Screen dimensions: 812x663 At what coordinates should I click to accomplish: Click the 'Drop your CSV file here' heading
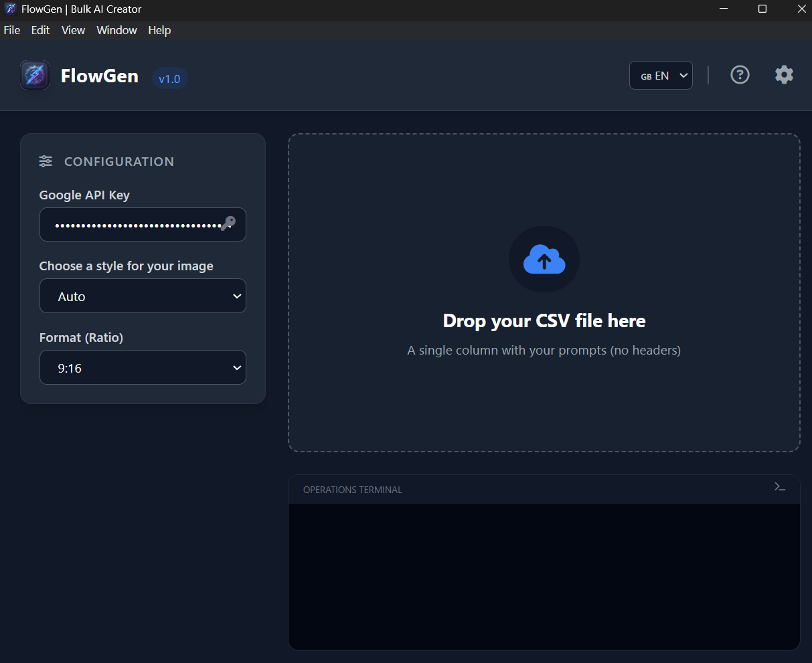[544, 320]
